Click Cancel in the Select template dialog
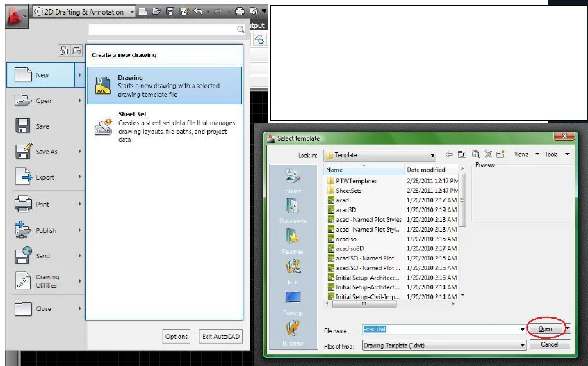 pos(550,344)
